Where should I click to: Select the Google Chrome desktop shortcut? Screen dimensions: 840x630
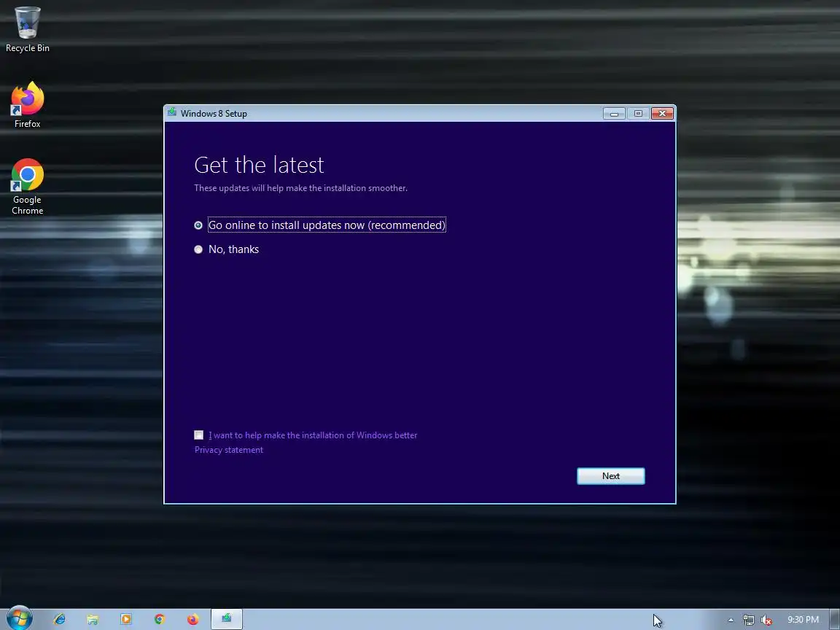[27, 187]
